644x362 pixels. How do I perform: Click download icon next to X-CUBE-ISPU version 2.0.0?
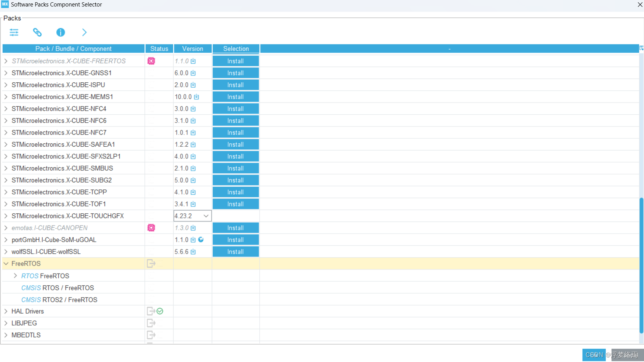tap(193, 85)
